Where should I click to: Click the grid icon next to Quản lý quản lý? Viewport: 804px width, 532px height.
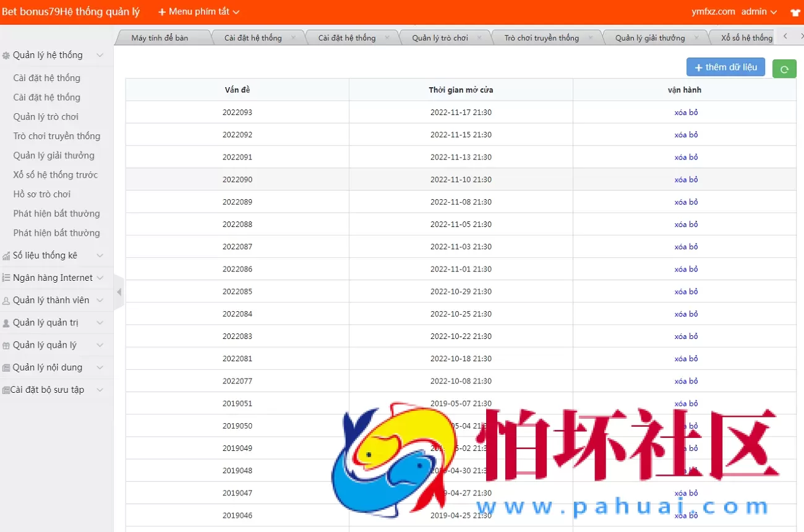(7, 345)
